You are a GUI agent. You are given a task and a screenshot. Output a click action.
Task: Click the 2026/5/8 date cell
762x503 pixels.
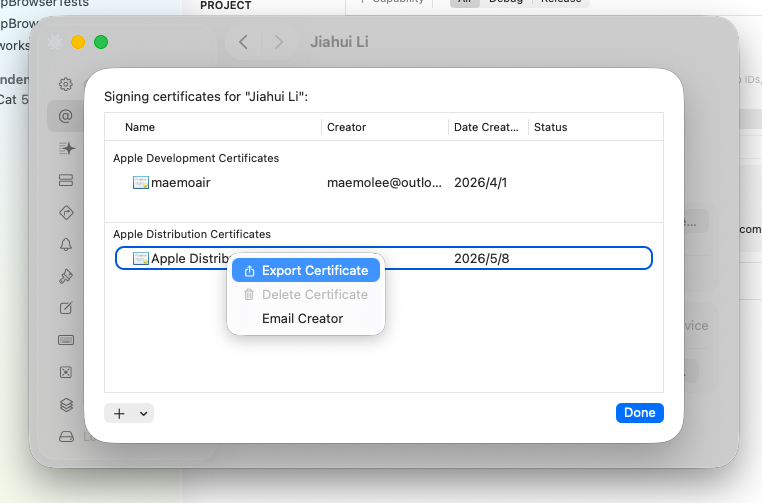[482, 259]
